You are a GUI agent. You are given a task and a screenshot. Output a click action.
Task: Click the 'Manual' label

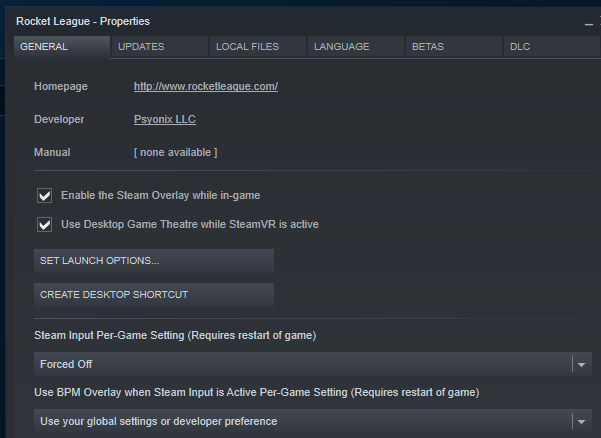[52, 153]
